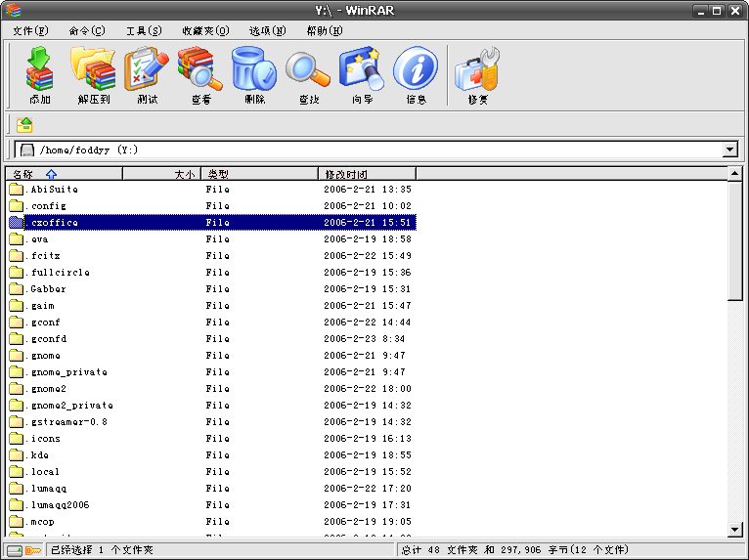The height and width of the screenshot is (560, 749).
Task: Click the 查看 (View) toolbar icon
Action: point(200,68)
